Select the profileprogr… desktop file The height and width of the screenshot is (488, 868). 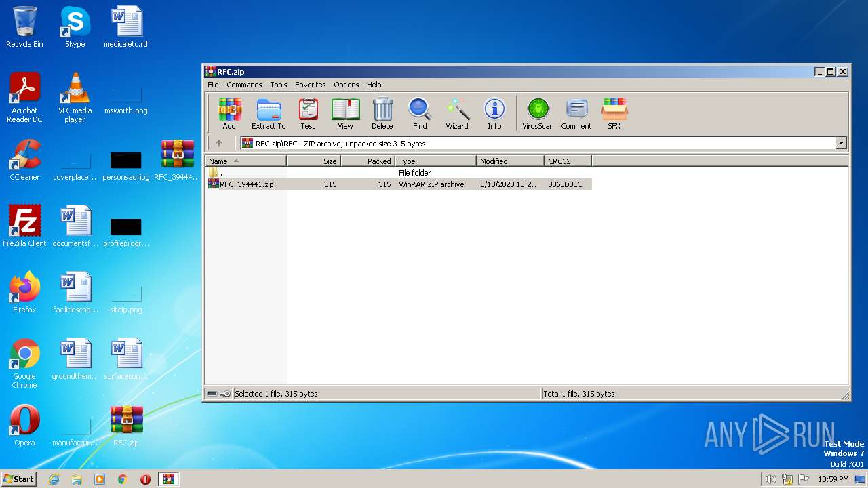[126, 231]
